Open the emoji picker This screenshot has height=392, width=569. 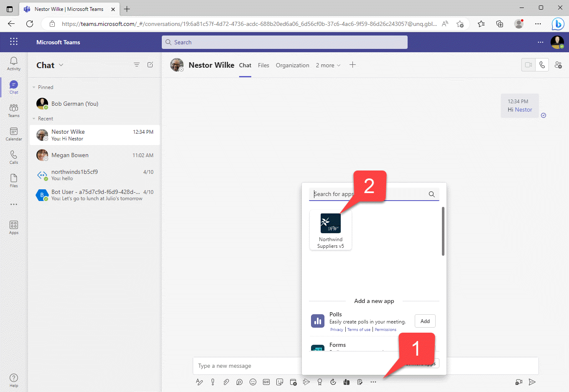click(x=253, y=382)
